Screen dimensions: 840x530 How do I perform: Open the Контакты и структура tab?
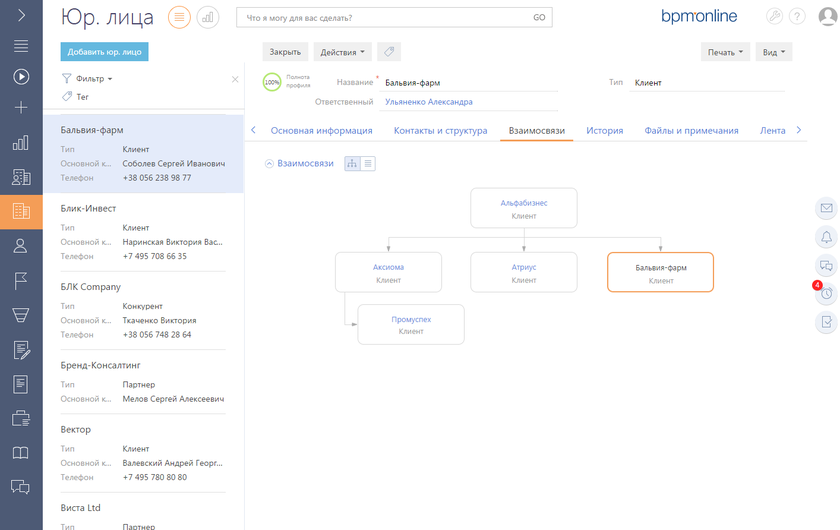tap(440, 130)
